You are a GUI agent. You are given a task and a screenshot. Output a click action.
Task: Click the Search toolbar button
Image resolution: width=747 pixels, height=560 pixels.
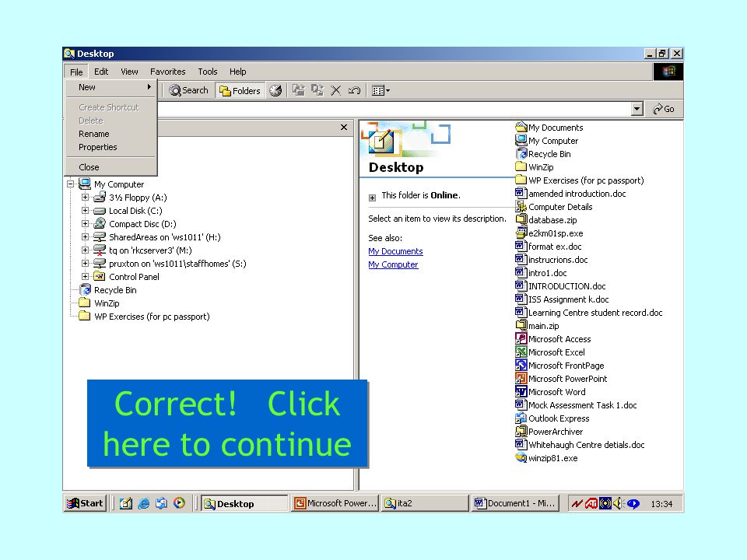point(188,90)
